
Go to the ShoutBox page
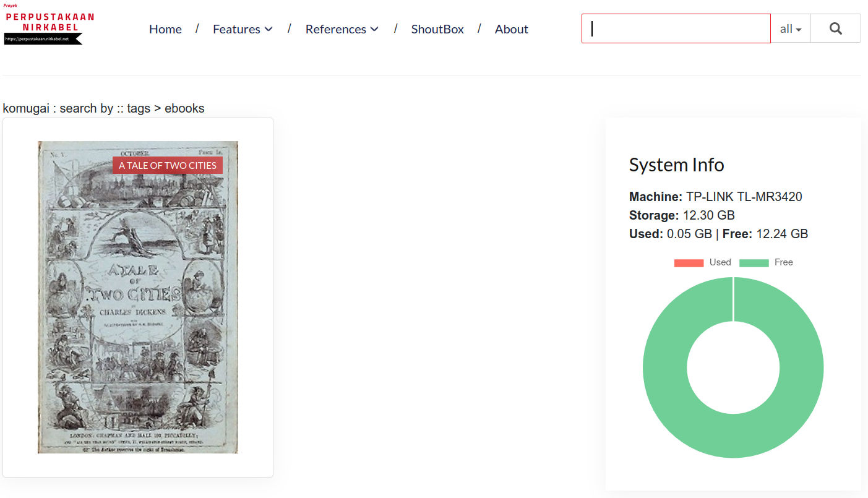pyautogui.click(x=437, y=29)
